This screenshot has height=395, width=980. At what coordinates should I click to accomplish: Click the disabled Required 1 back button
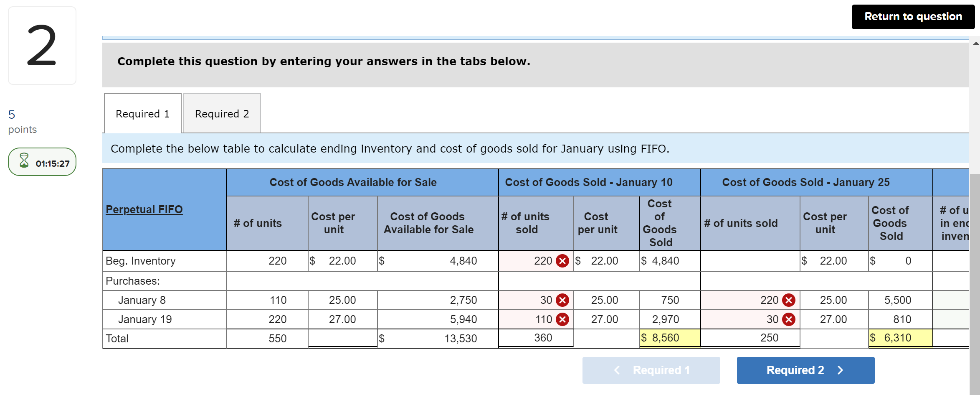(651, 370)
